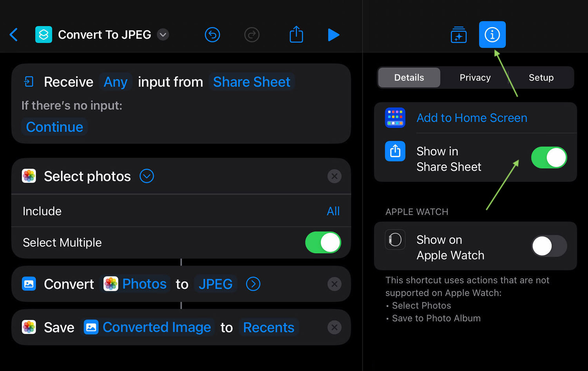This screenshot has height=371, width=588.
Task: Switch to the Privacy tab
Action: 475,78
